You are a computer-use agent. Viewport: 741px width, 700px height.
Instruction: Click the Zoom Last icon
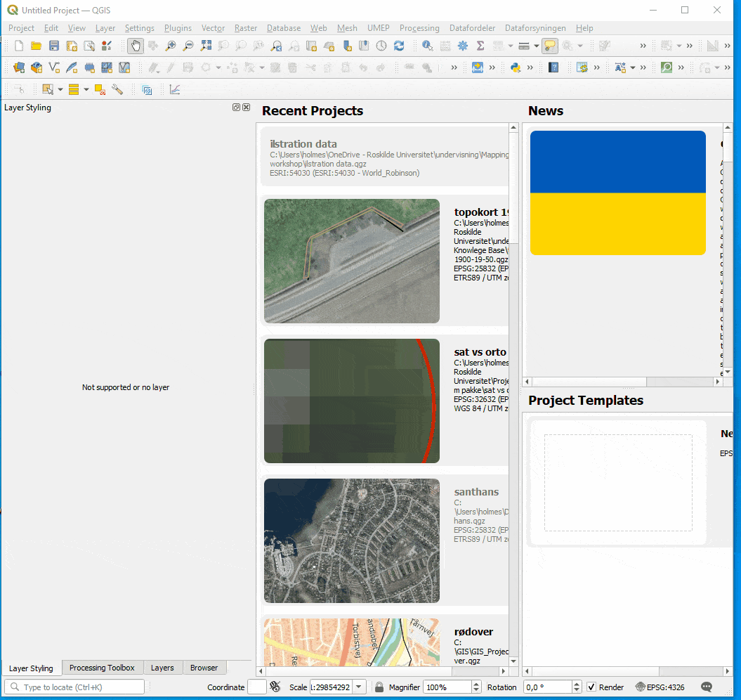point(277,46)
